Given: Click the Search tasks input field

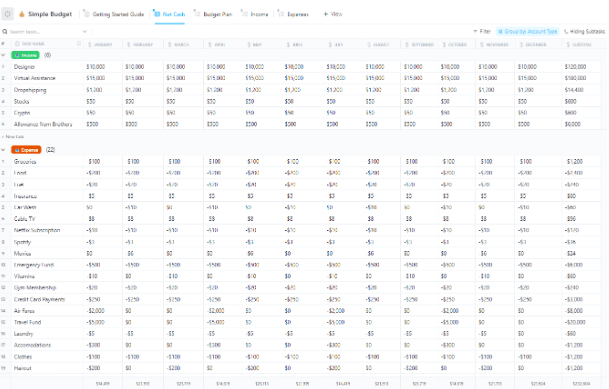Looking at the screenshot, I should pos(44,32).
